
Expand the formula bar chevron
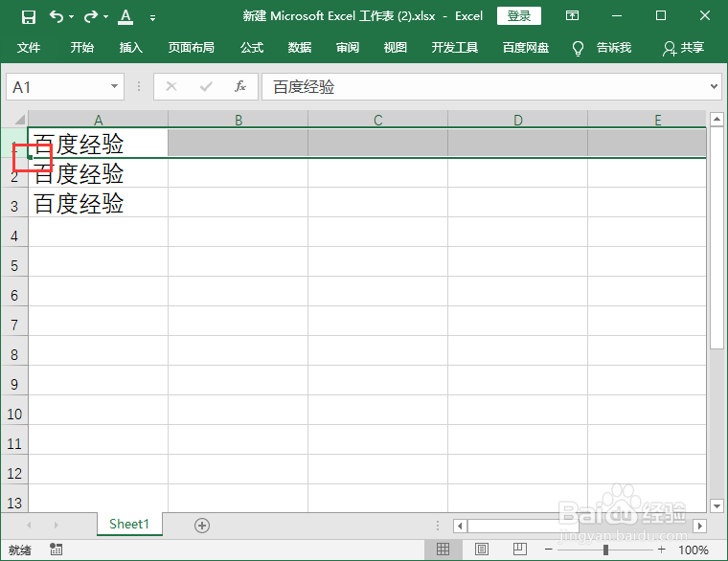tap(714, 86)
